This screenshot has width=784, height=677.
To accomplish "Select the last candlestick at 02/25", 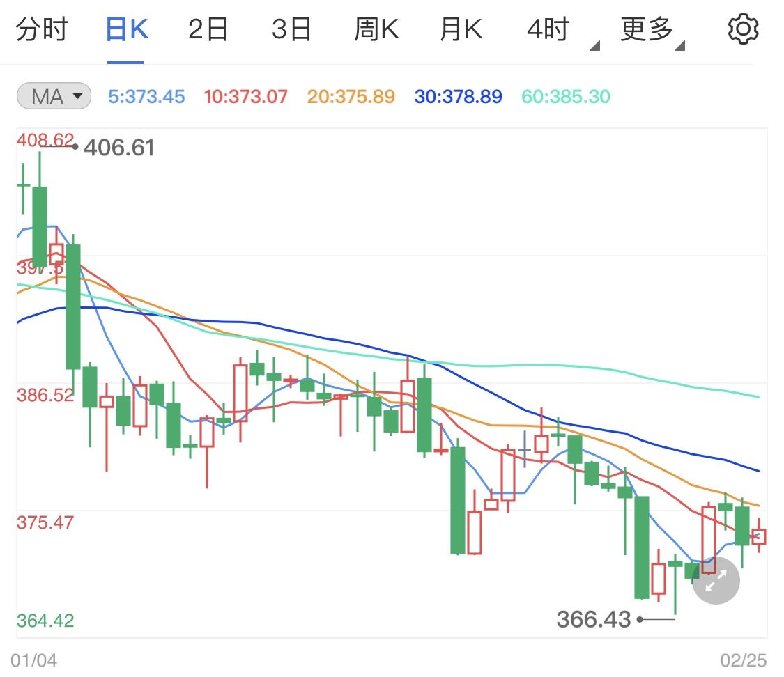I will [x=758, y=536].
